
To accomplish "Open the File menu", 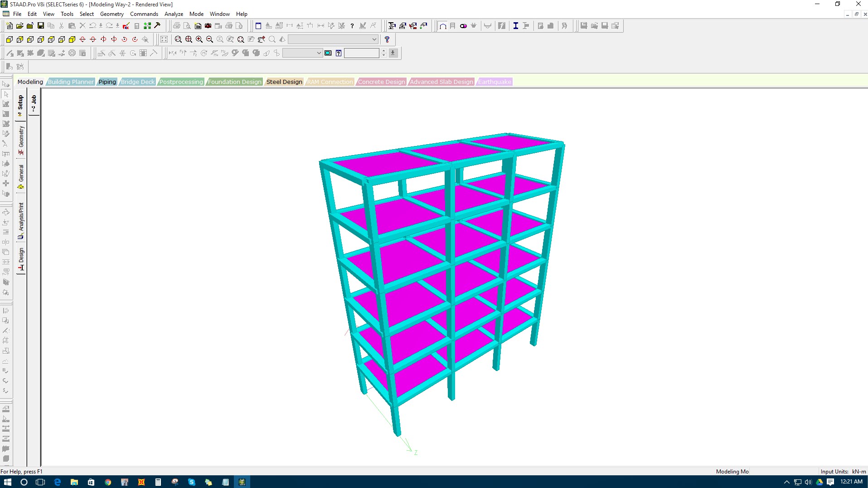I will [17, 14].
